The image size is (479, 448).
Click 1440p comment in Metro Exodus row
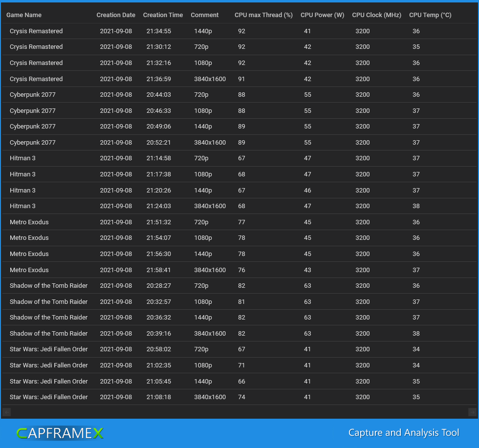pos(203,254)
